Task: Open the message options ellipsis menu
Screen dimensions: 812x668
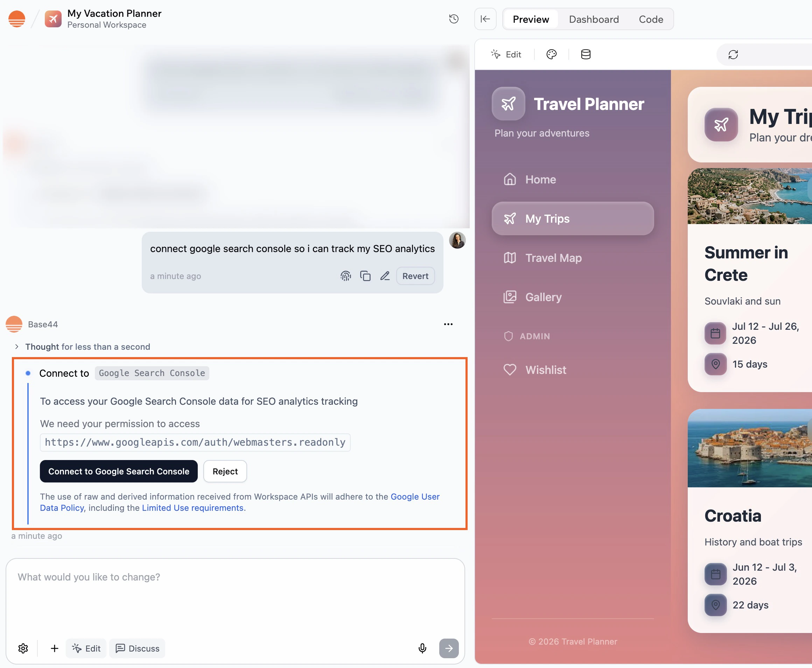Action: click(x=448, y=324)
